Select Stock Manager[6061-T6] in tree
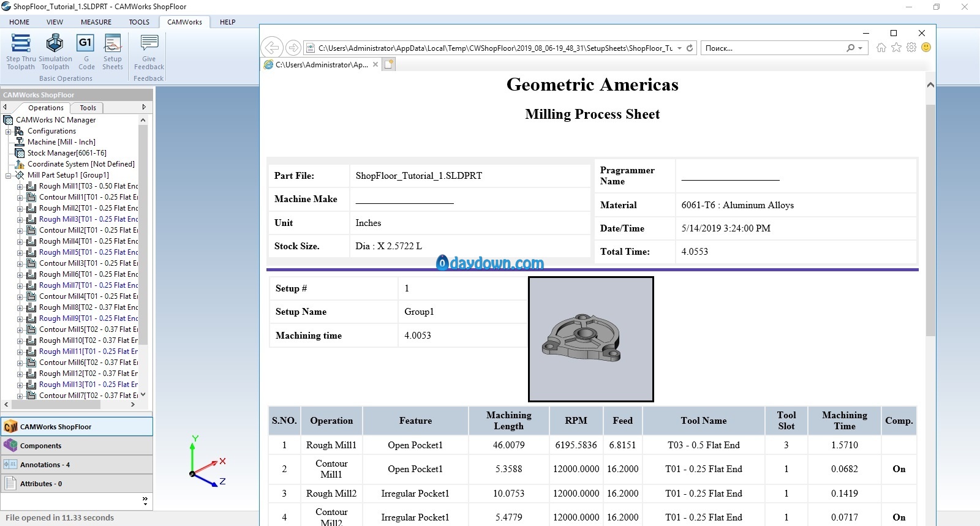The width and height of the screenshot is (980, 526). click(67, 153)
